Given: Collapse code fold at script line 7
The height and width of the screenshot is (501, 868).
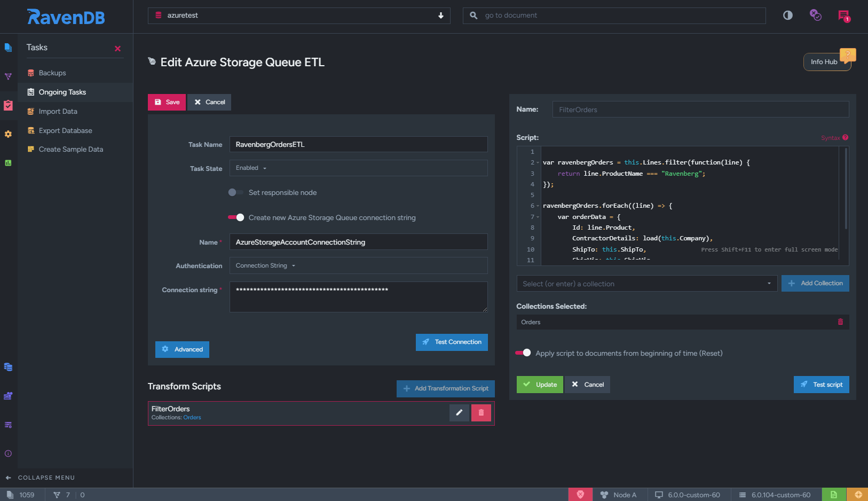Looking at the screenshot, I should 538,217.
